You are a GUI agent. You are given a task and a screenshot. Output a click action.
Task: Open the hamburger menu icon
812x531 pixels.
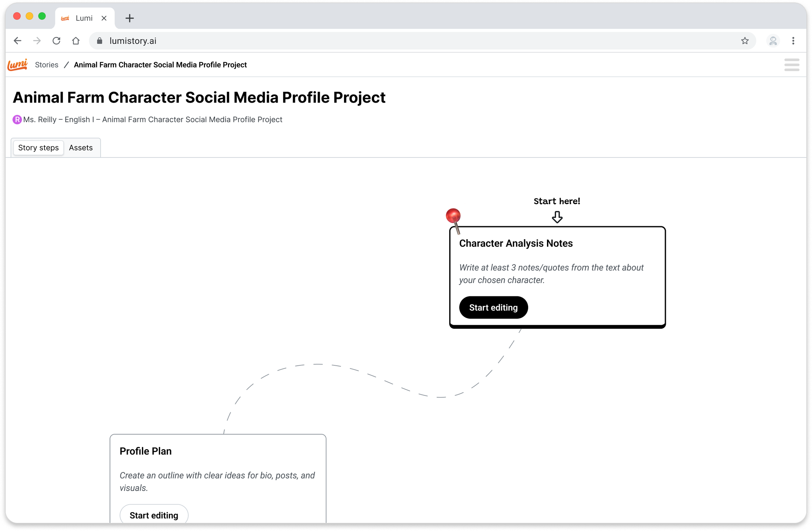pos(792,65)
